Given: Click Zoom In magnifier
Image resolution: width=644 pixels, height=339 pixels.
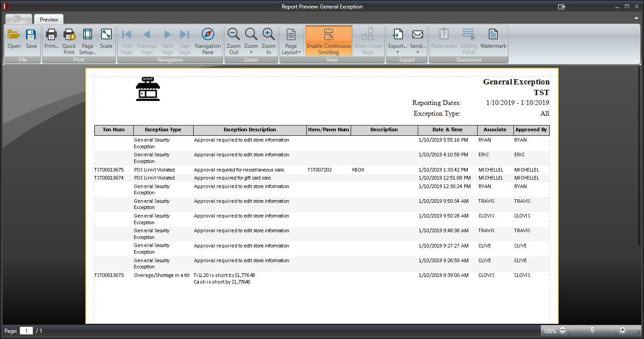Looking at the screenshot, I should (x=268, y=41).
